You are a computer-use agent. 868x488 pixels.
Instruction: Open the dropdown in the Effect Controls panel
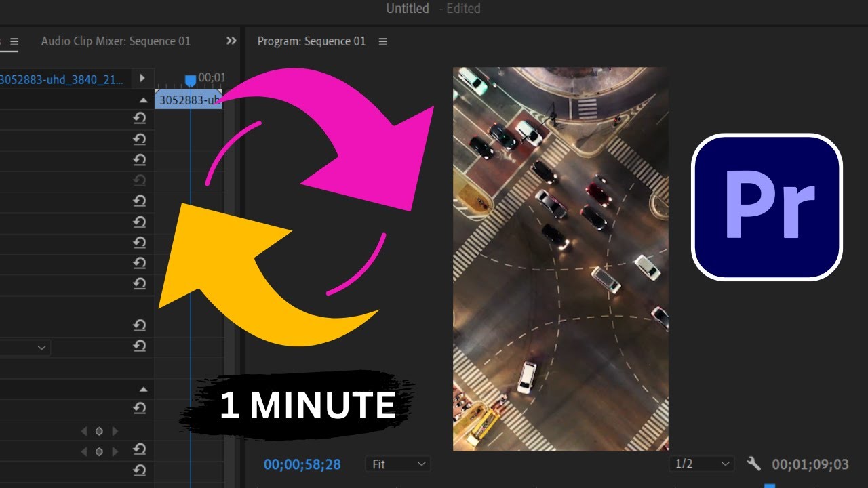point(25,348)
